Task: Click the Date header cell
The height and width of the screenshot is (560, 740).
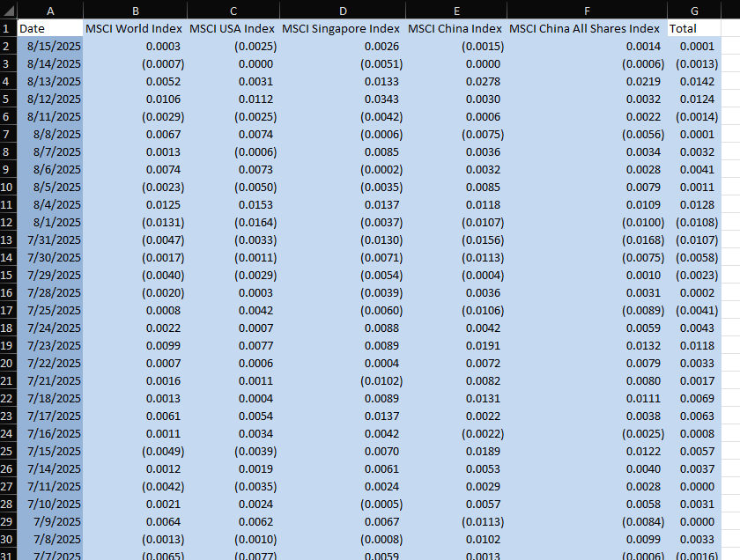Action: 50,28
